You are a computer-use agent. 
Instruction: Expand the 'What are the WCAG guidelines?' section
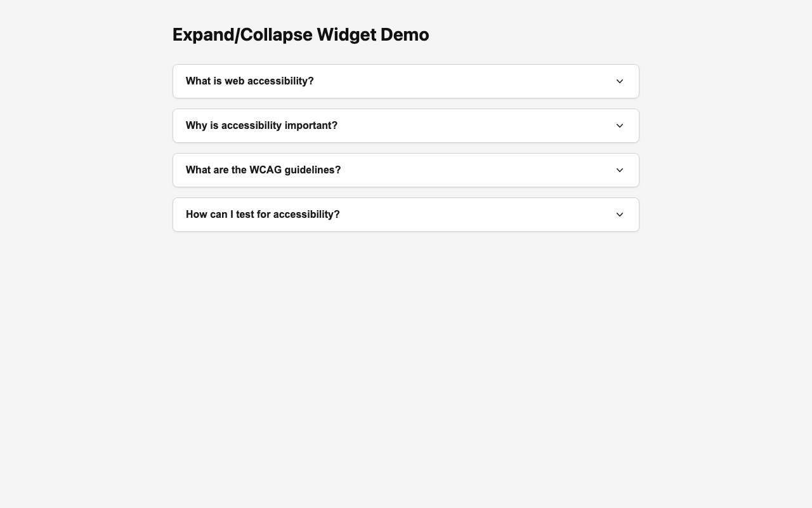click(405, 170)
